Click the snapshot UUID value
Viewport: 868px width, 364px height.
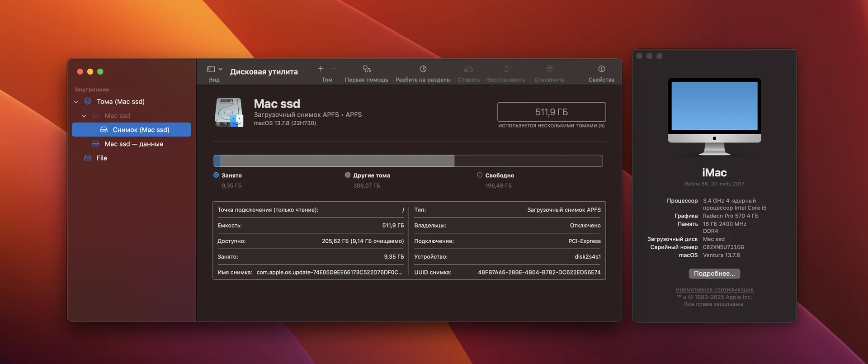click(x=539, y=272)
